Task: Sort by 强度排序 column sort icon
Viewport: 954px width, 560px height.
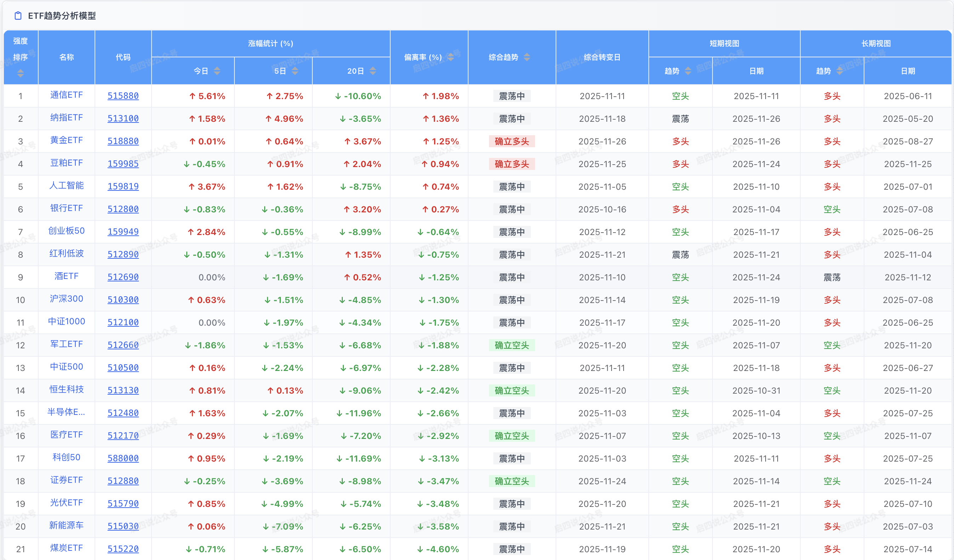Action: [x=21, y=73]
